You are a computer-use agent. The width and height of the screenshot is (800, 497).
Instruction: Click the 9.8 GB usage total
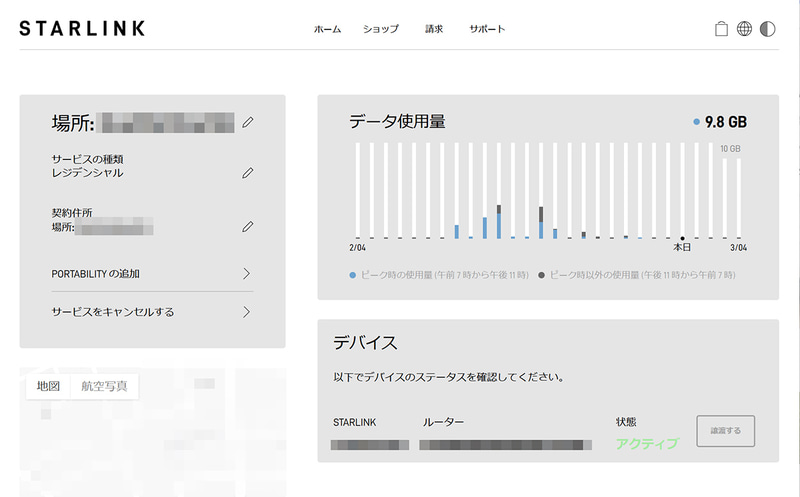tap(726, 122)
